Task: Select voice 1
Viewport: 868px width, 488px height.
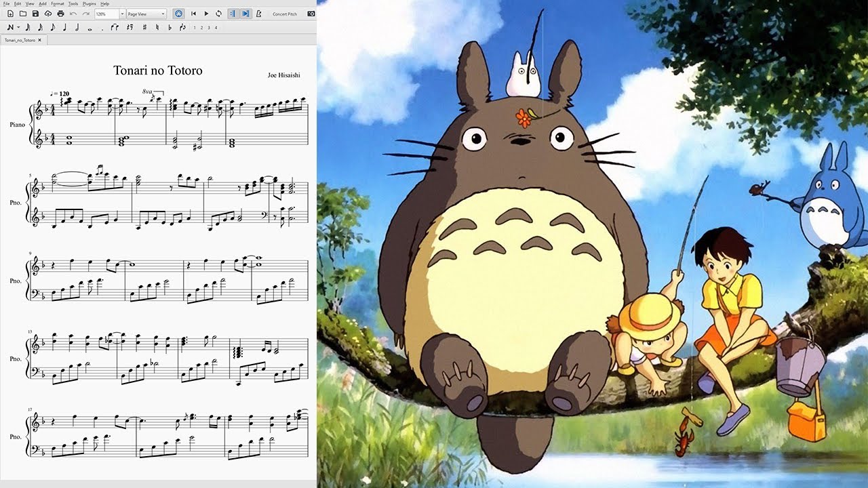Action: click(194, 28)
